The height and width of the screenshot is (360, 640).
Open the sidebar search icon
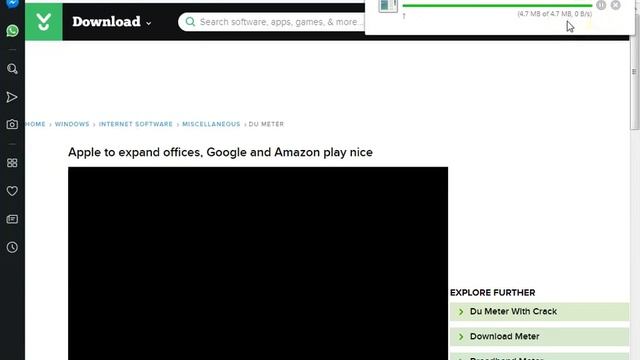pos(12,69)
